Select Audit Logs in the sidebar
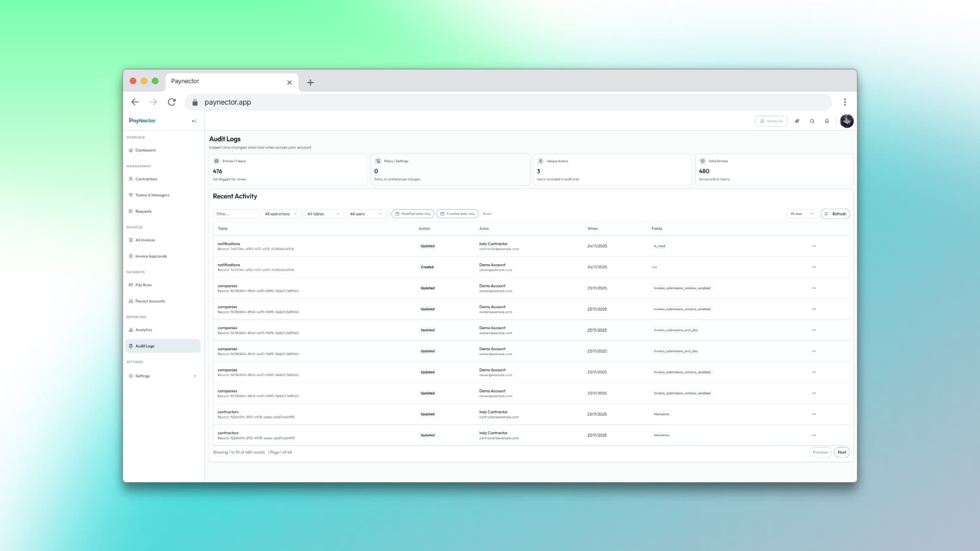The image size is (980, 551). [144, 346]
